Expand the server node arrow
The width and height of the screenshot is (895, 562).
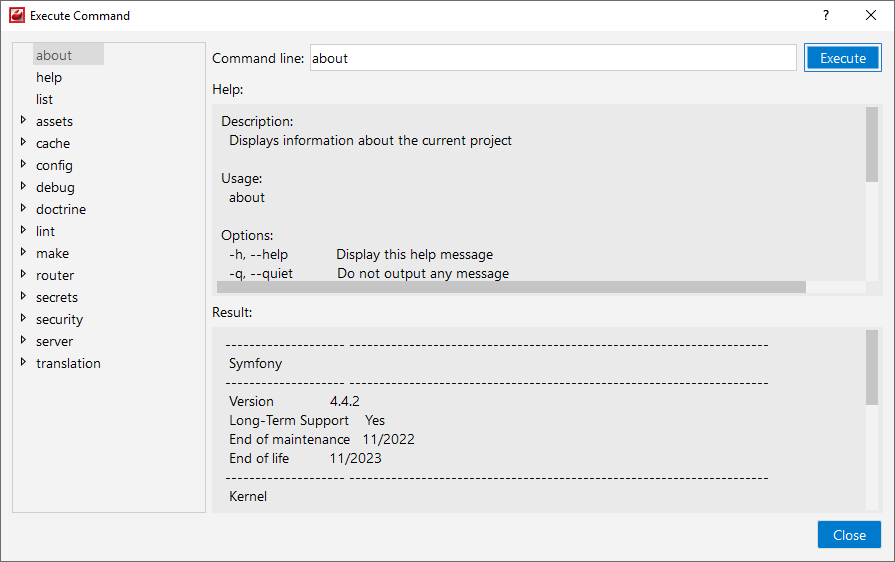tap(23, 339)
